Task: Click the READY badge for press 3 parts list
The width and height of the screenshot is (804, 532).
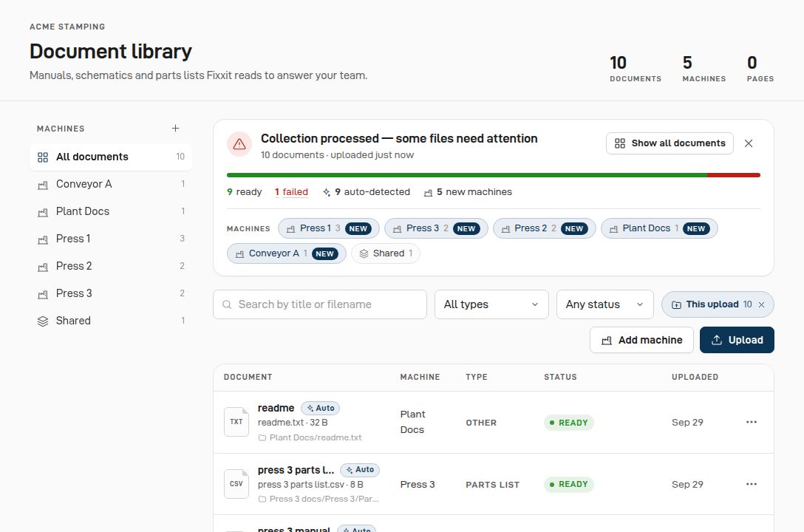Action: point(569,484)
